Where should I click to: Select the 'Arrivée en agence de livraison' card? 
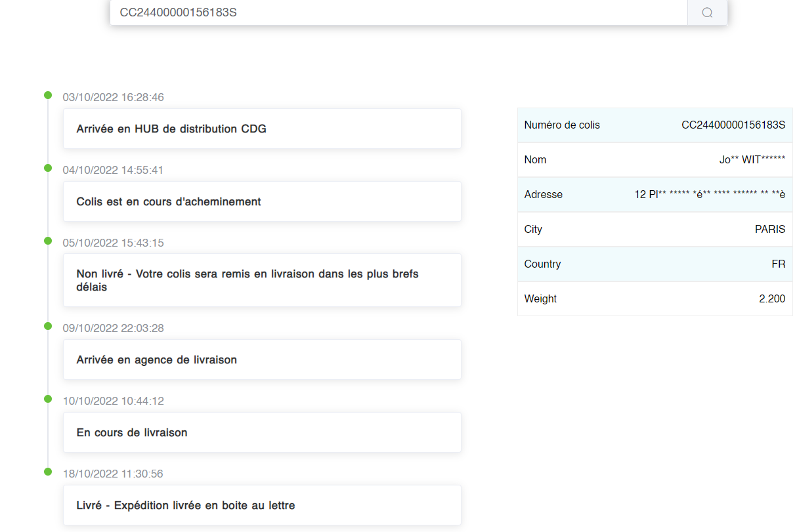click(x=262, y=359)
